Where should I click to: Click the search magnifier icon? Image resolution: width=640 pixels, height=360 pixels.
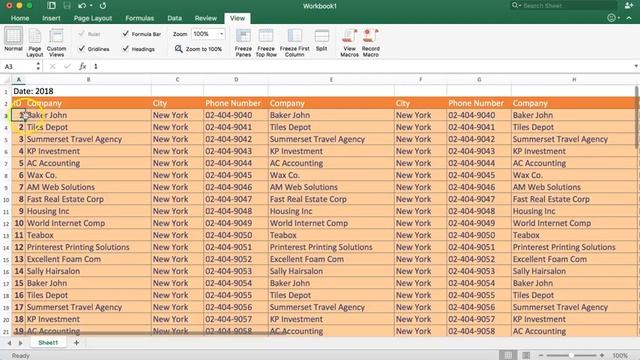[515, 5]
